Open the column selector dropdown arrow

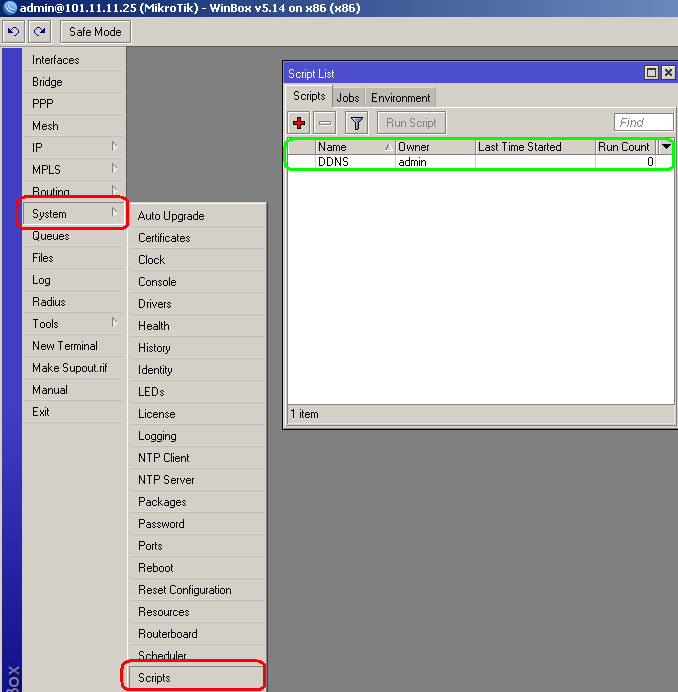click(x=666, y=147)
